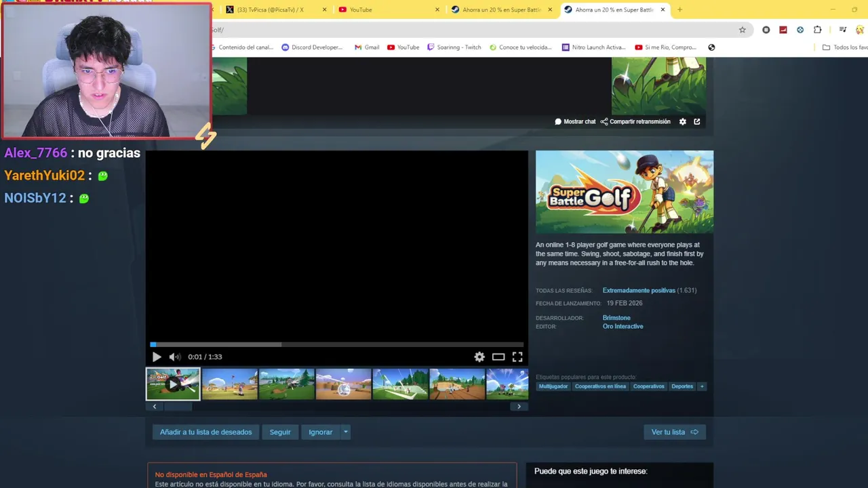868x488 pixels.
Task: Open Conoce tu velocidad bookmark
Action: pos(520,47)
